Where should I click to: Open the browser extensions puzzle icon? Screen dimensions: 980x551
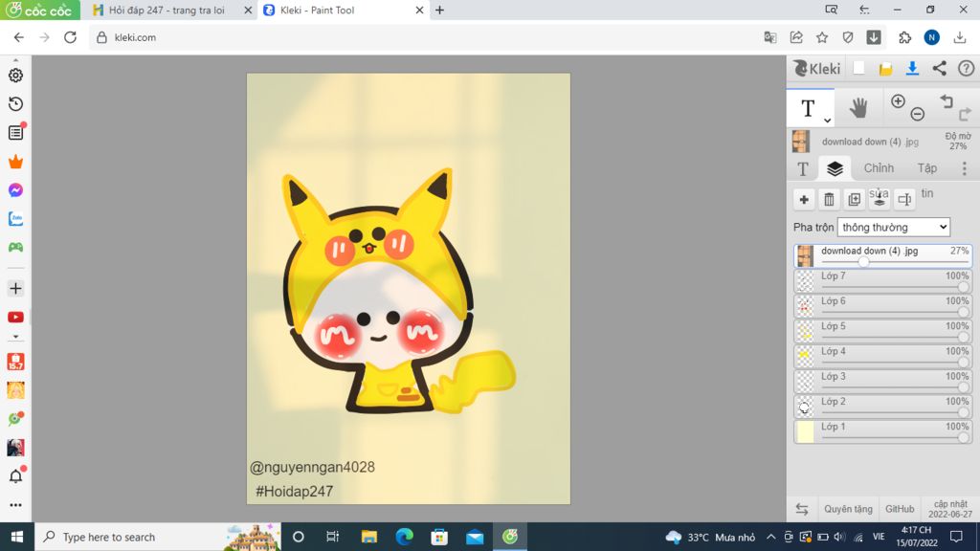[x=905, y=37]
